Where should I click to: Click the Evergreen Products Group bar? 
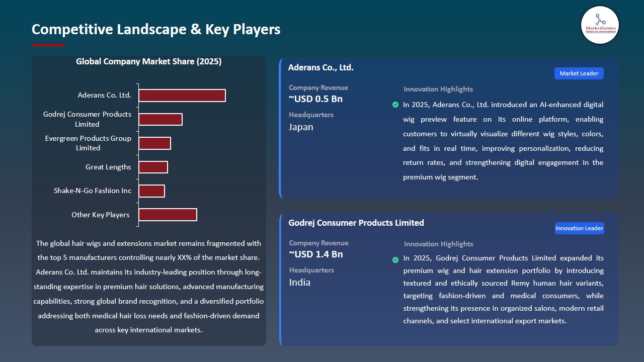(155, 143)
